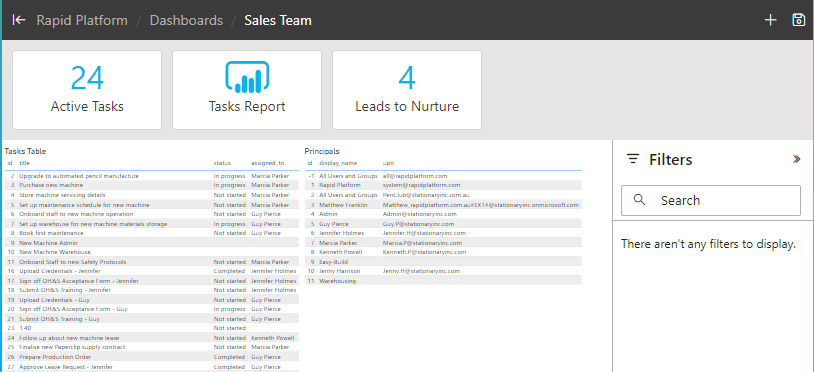The height and width of the screenshot is (372, 814).
Task: Select the 'Warehousing' principal row
Action: 443,281
